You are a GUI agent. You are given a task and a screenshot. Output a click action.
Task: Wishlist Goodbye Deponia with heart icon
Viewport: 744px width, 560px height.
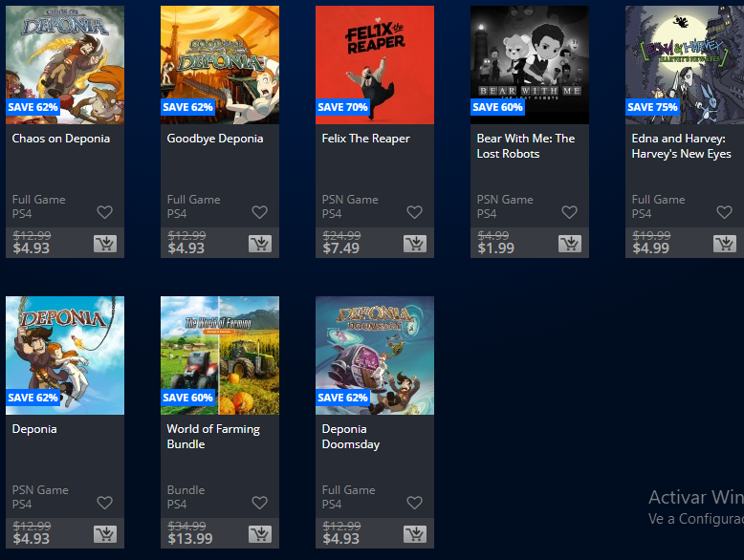click(259, 212)
